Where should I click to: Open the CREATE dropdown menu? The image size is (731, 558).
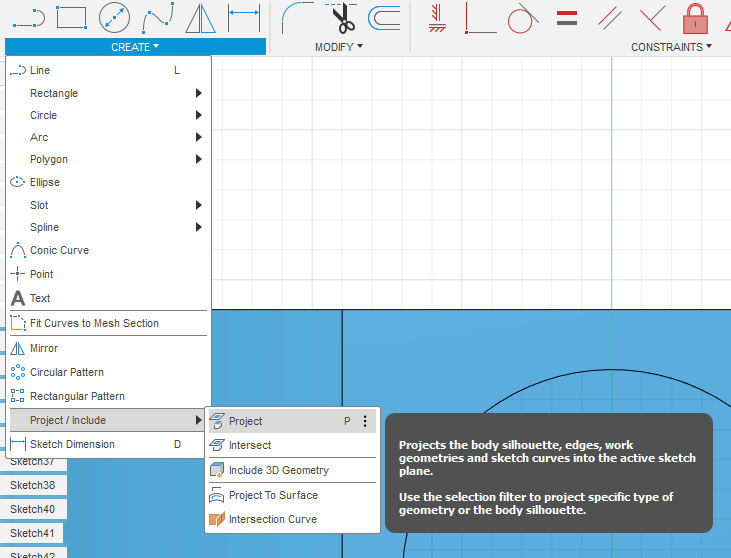135,47
